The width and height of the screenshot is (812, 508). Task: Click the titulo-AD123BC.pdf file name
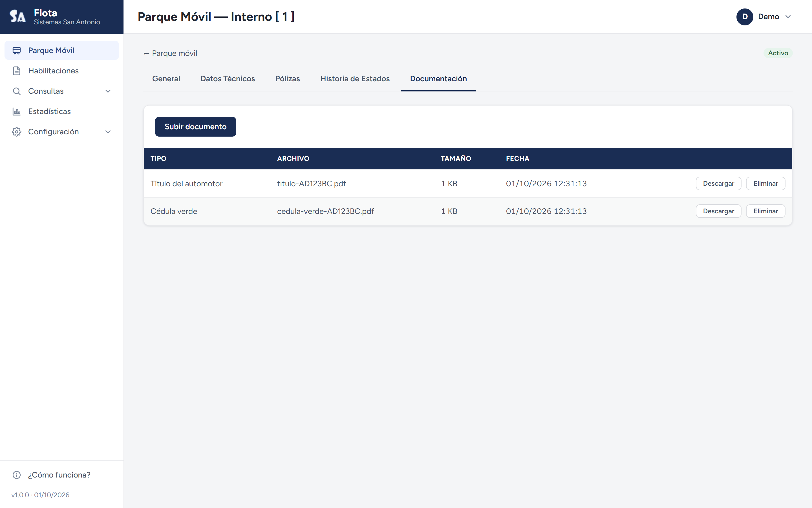click(x=311, y=183)
